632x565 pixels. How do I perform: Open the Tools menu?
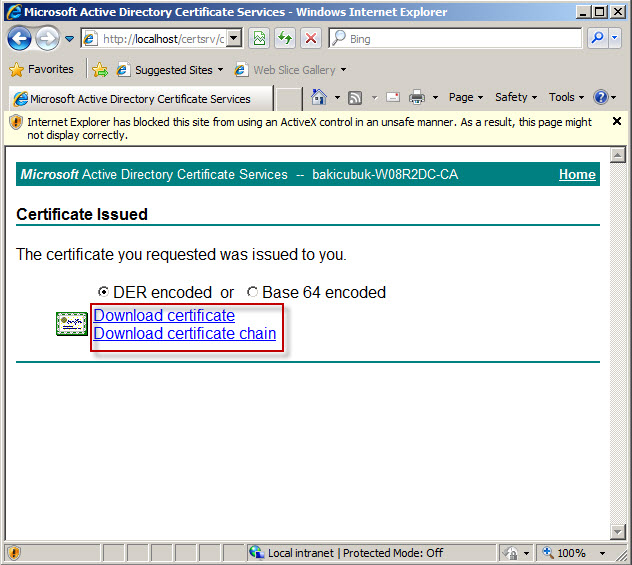coord(566,97)
